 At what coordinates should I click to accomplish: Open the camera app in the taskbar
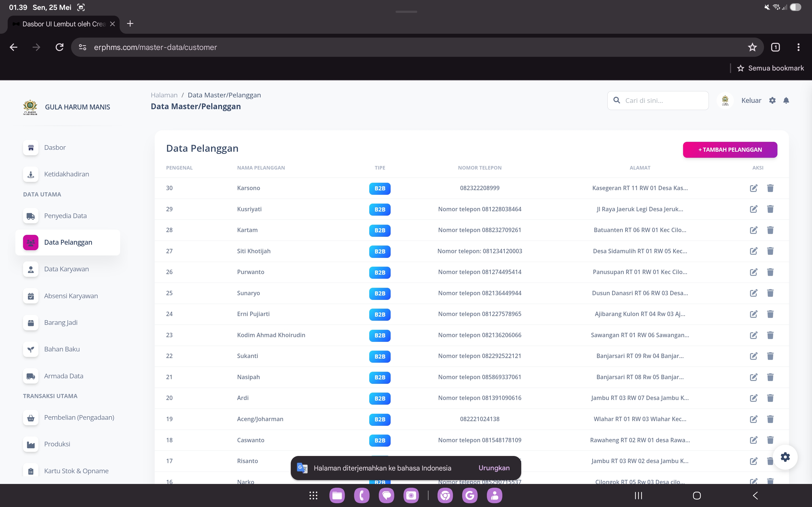click(x=411, y=495)
